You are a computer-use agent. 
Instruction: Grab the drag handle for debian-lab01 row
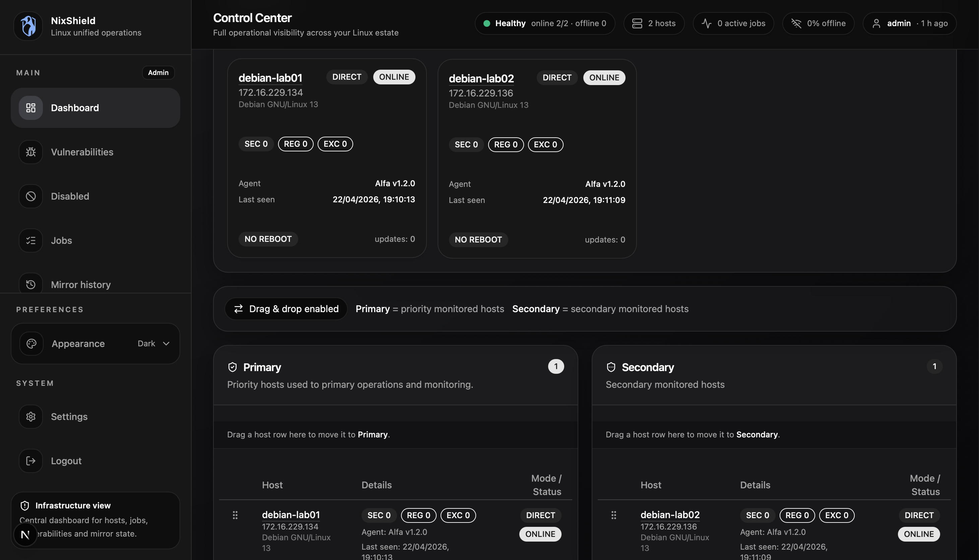(x=235, y=515)
